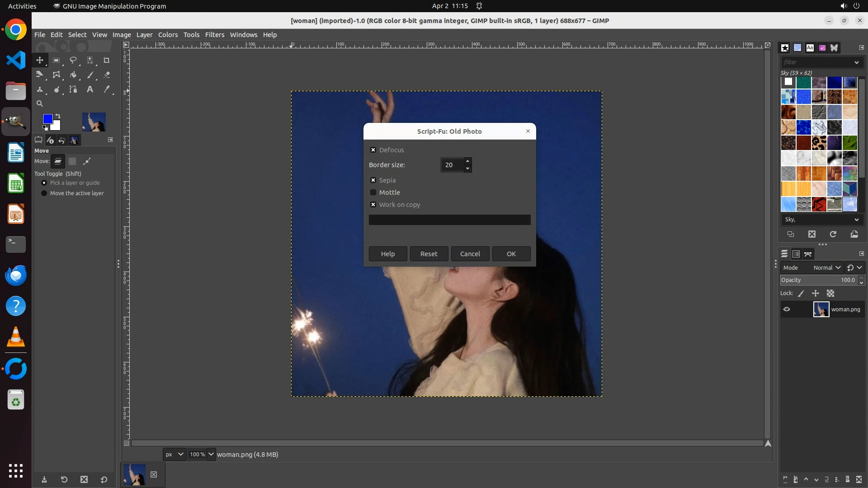Select the Eraser tool
Screen dimensions: 868x488
107,75
